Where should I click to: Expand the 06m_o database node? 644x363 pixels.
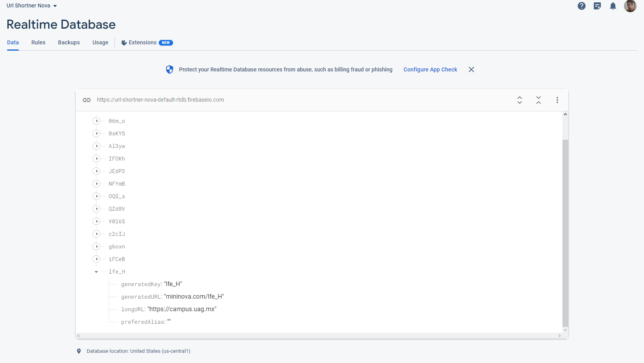coord(96,121)
